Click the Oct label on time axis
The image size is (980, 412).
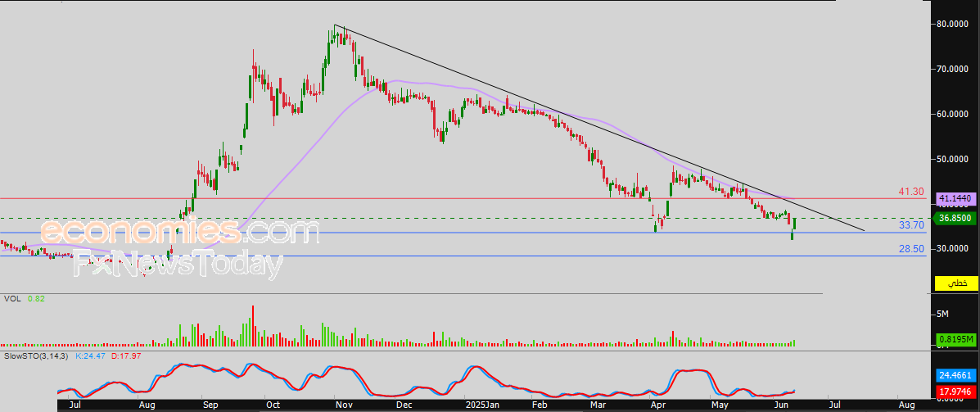pyautogui.click(x=273, y=405)
